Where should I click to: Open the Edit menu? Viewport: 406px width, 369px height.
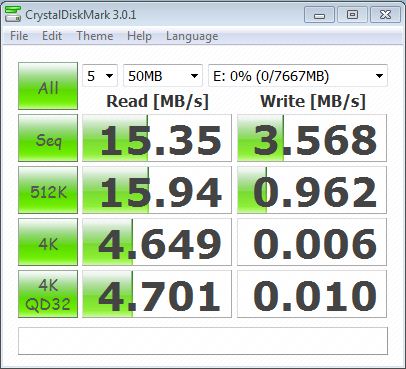(52, 36)
